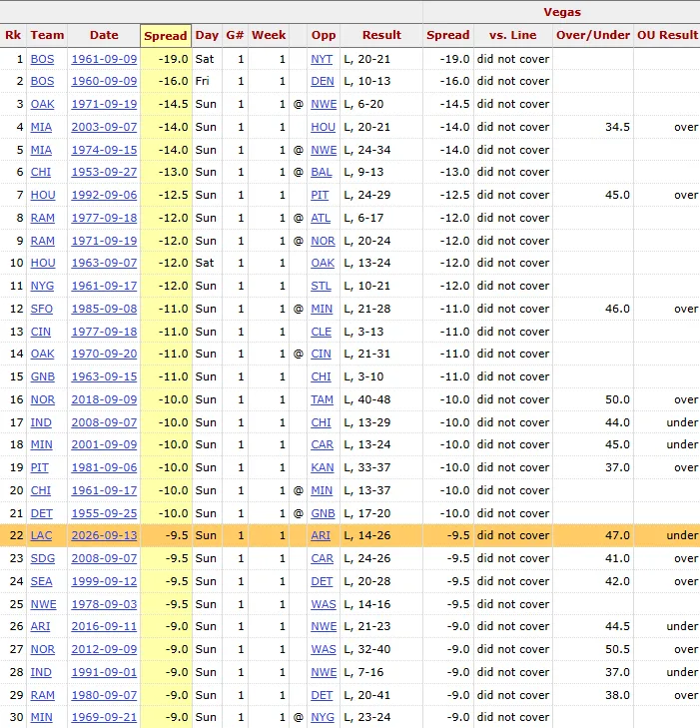Screen dimensions: 700x728
Task: Sort by Result column header
Action: click(381, 35)
